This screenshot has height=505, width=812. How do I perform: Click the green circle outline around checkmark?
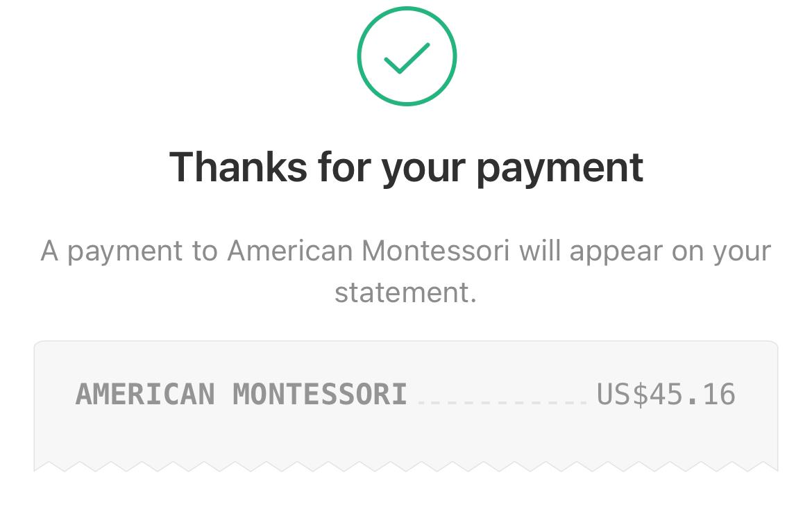(407, 56)
